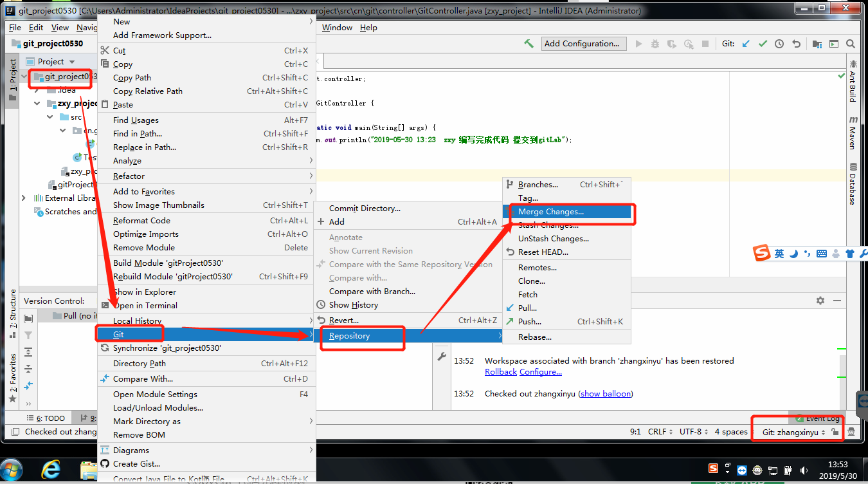This screenshot has width=868, height=484.
Task: Open the Ant Build side tool window
Action: pyautogui.click(x=853, y=82)
